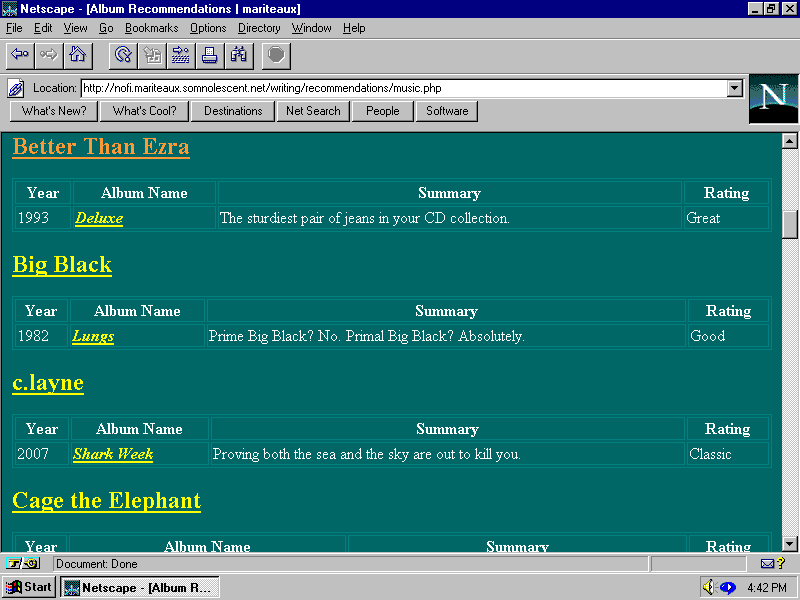Click the Open Location toolbar icon
The width and height of the screenshot is (800, 600).
[x=181, y=55]
